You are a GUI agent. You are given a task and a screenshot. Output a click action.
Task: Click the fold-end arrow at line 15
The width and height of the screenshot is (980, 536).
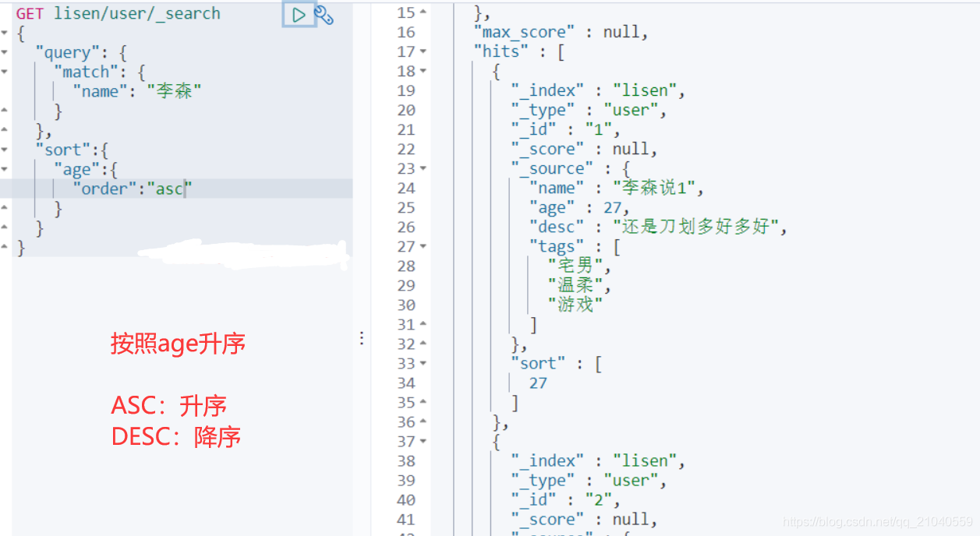pos(423,12)
